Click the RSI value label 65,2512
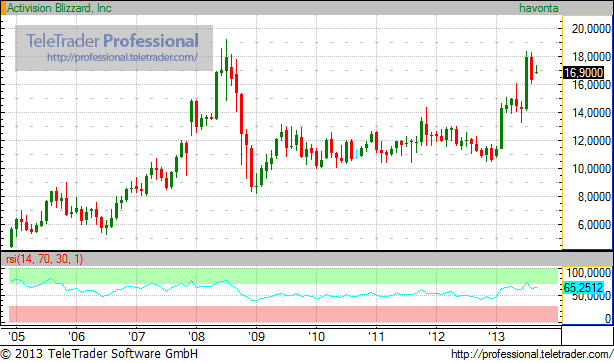The width and height of the screenshot is (614, 363). coord(583,288)
